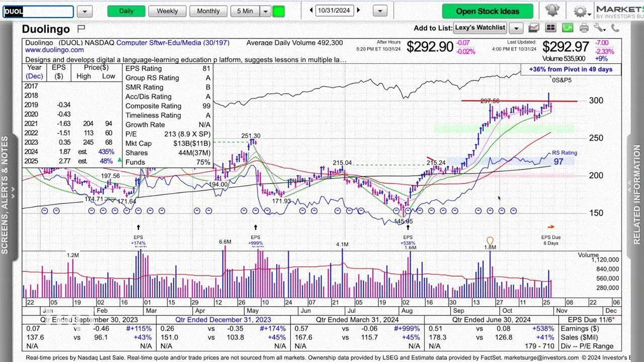
Task: Click the phone support icon
Action: pyautogui.click(x=614, y=28)
